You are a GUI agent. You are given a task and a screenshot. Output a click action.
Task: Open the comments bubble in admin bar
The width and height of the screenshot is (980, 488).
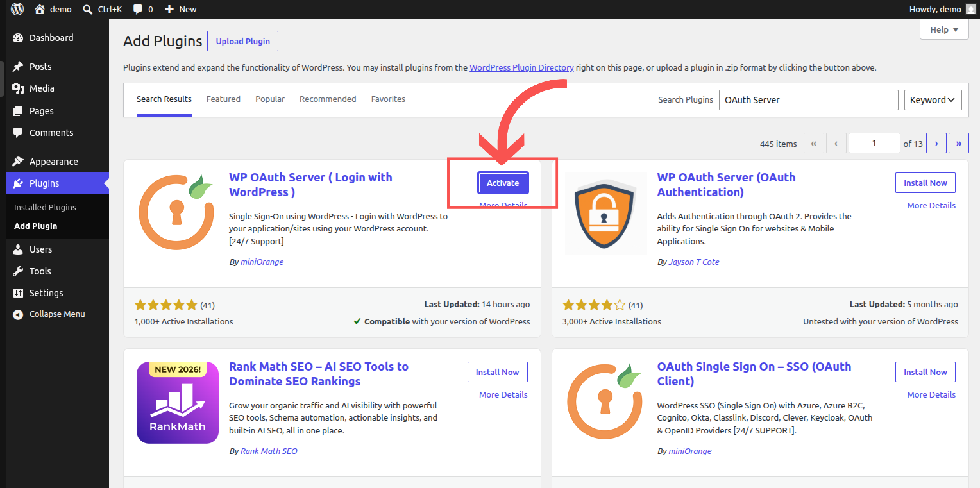click(138, 9)
